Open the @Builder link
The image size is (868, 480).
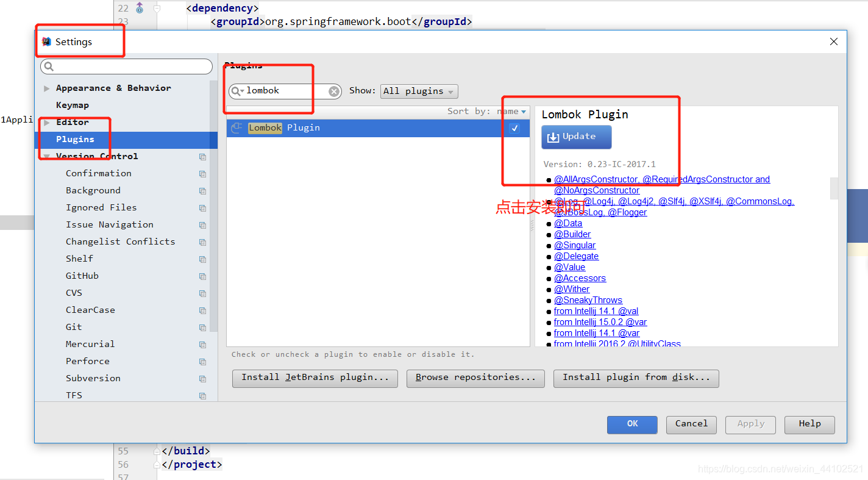pyautogui.click(x=572, y=235)
